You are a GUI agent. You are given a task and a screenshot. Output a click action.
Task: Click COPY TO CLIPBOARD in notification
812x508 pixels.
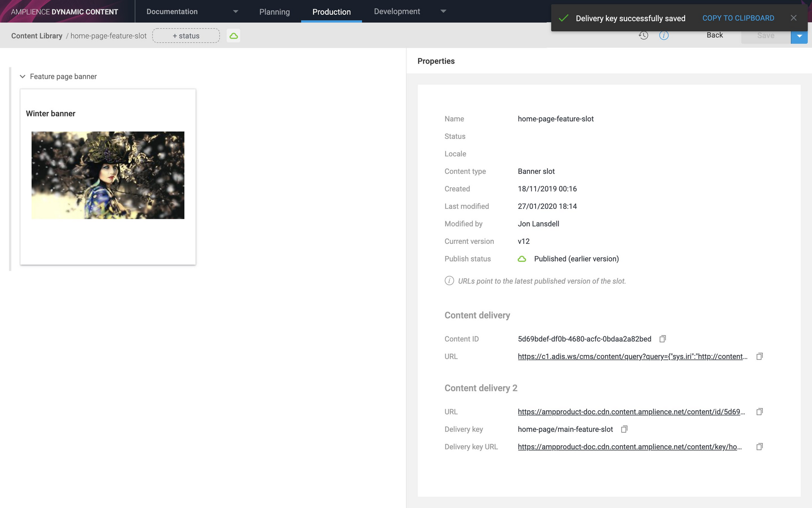click(738, 18)
